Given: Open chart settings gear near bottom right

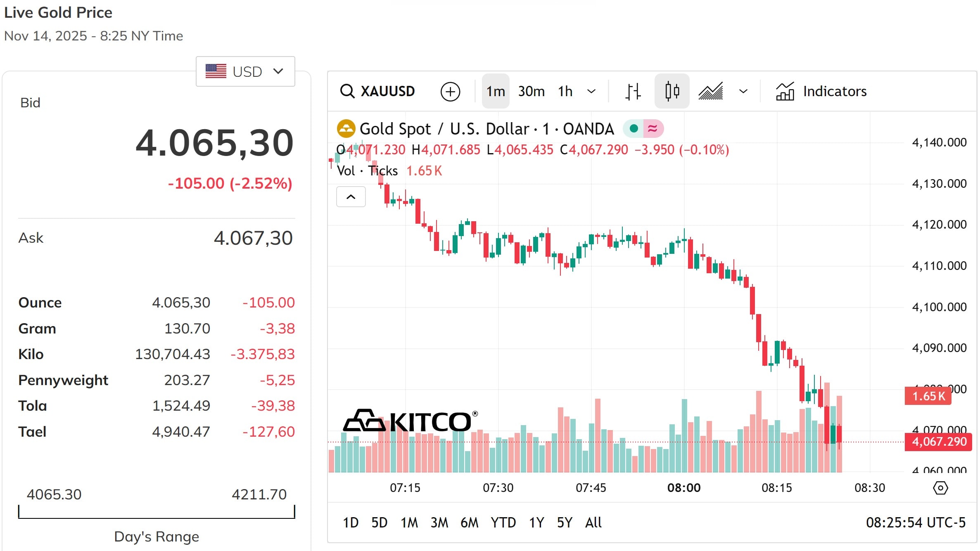Looking at the screenshot, I should point(941,488).
